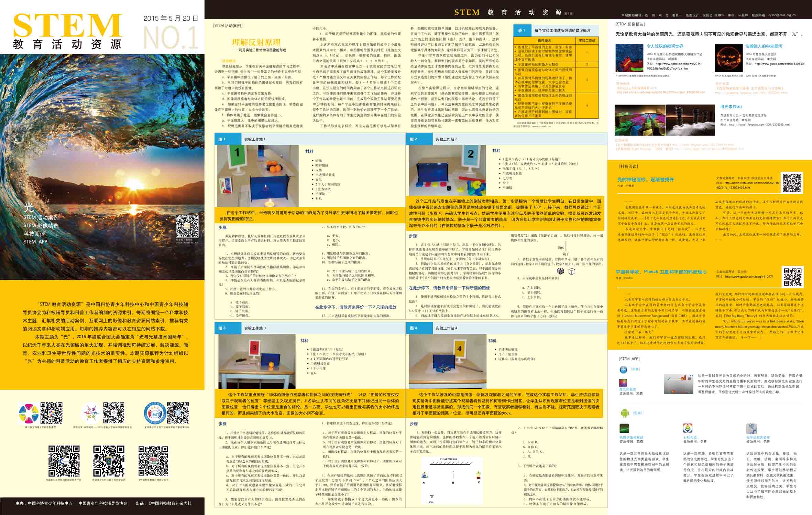Click the sun image thumbnail
Viewport: 812px width, 515px height.
click(728, 58)
